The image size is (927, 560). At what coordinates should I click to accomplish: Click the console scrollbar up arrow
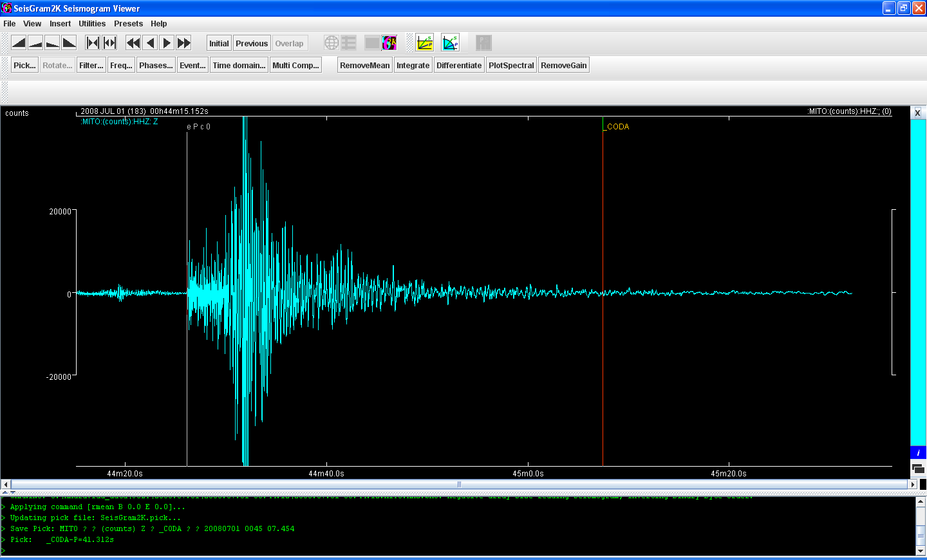tap(921, 501)
